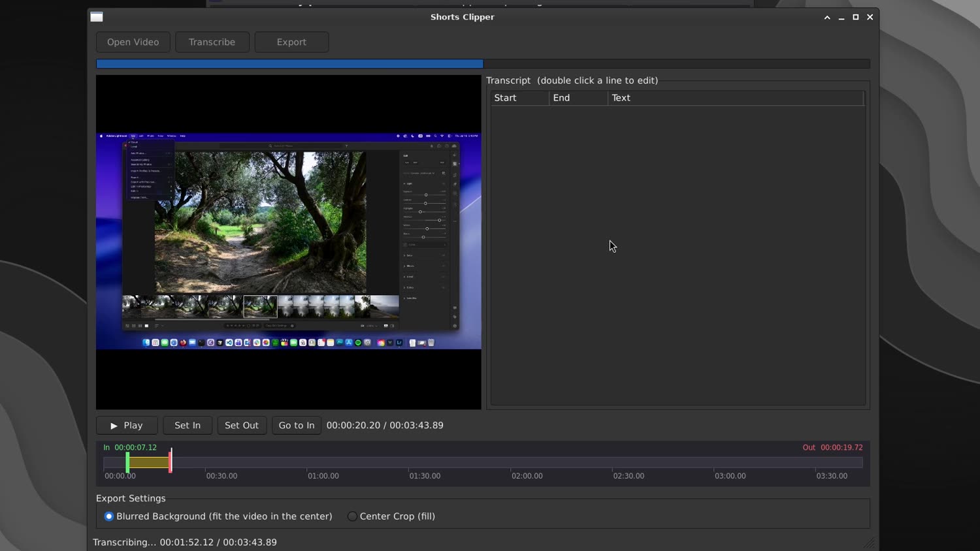Screen dimensions: 980x551
Task: Click the Shorts Clipper window icon
Action: coord(97,17)
